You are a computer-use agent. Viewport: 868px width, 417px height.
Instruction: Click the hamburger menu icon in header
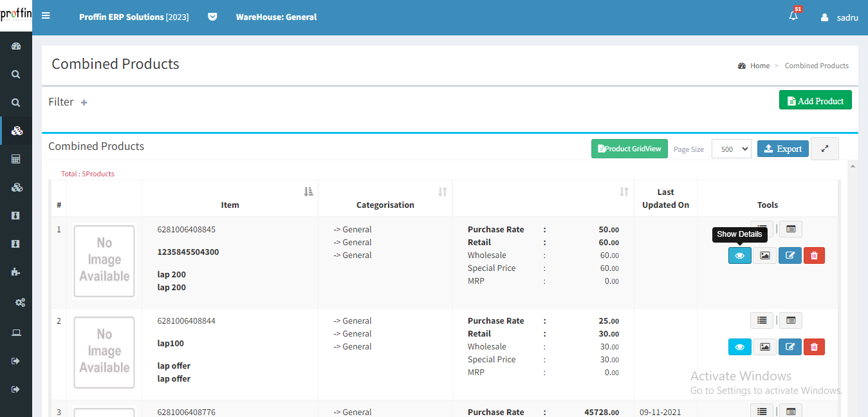[x=46, y=16]
